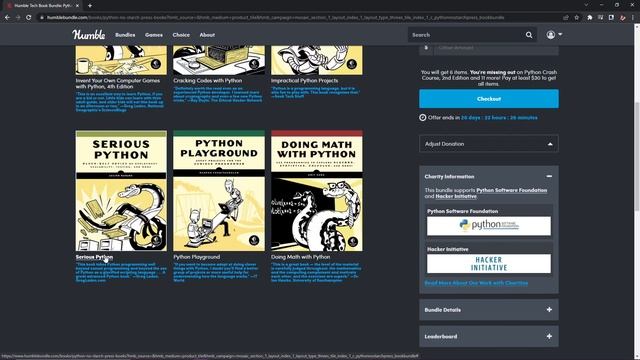Click the search magnifier icon
Image resolution: width=640 pixels, height=360 pixels.
point(529,35)
